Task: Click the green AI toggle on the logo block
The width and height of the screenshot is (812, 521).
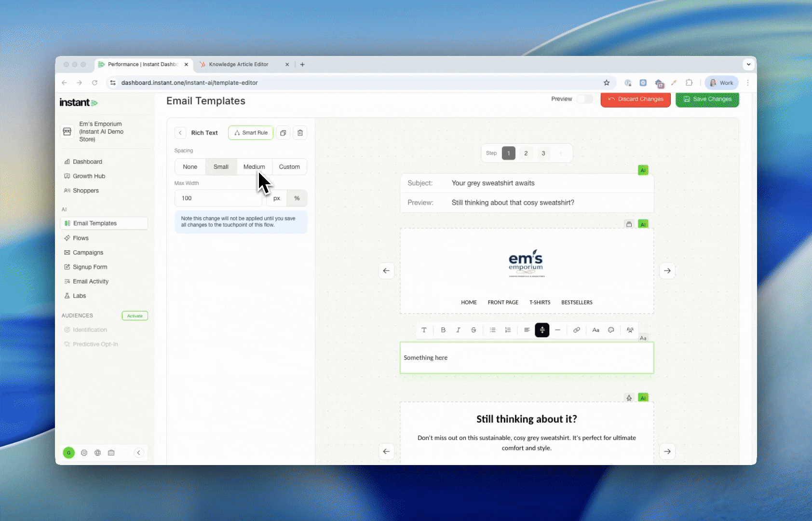Action: tap(643, 224)
